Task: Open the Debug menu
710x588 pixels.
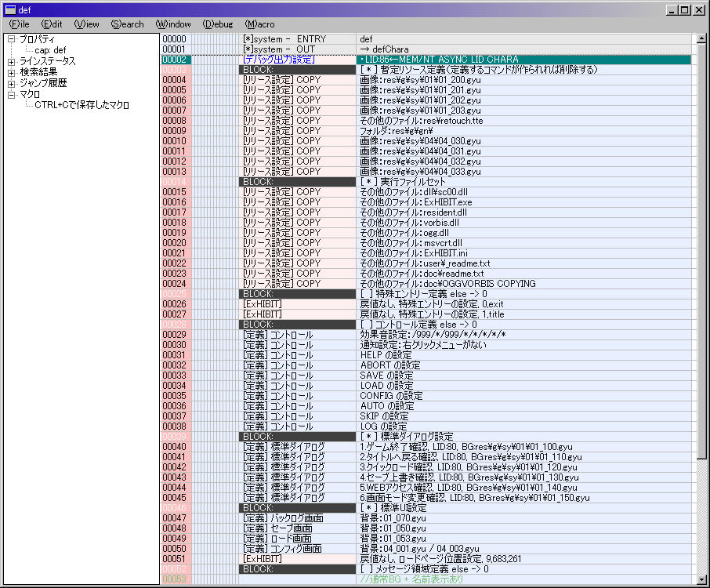Action: 218,24
